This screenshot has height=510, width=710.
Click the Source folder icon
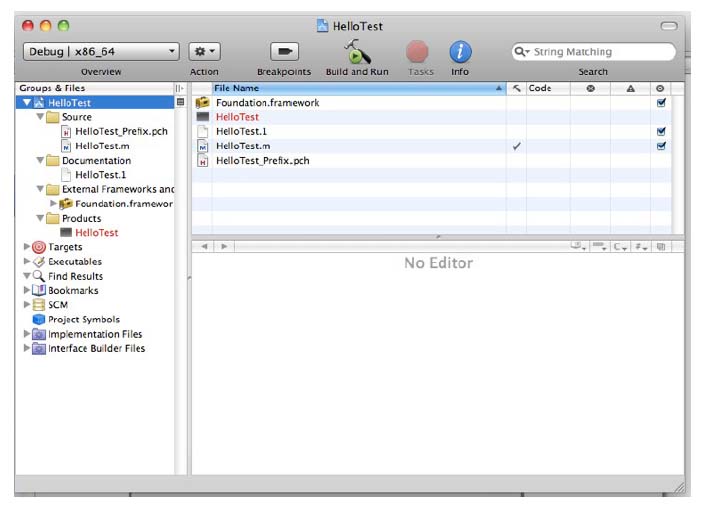(53, 117)
